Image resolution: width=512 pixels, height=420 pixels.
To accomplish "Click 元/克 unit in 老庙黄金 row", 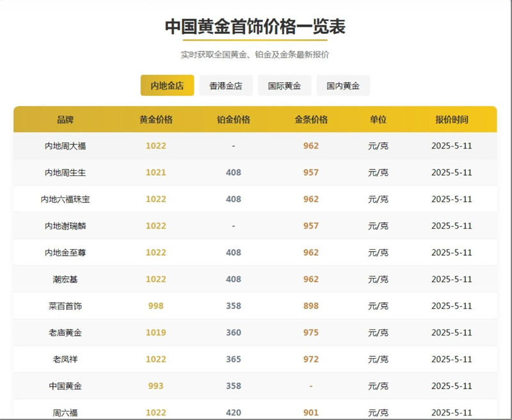I will coord(378,332).
